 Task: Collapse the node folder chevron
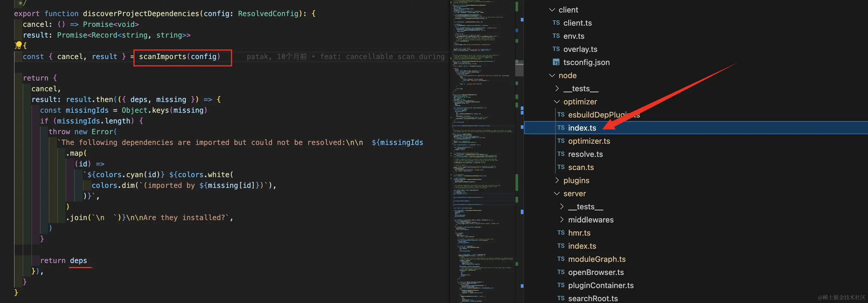[x=552, y=75]
